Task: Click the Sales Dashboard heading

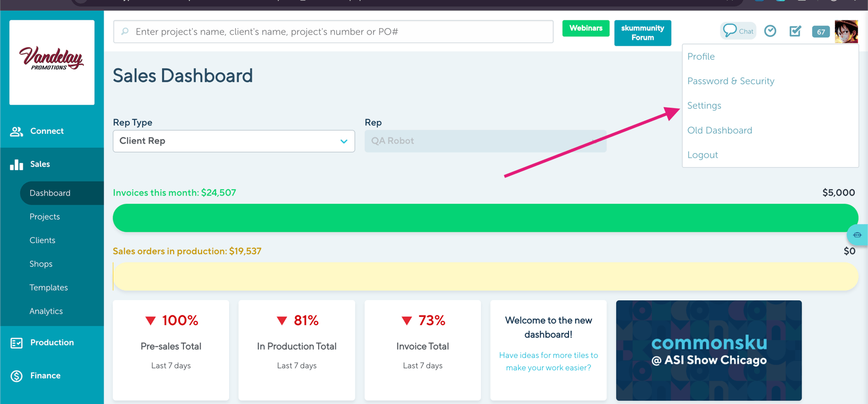Action: (x=183, y=76)
